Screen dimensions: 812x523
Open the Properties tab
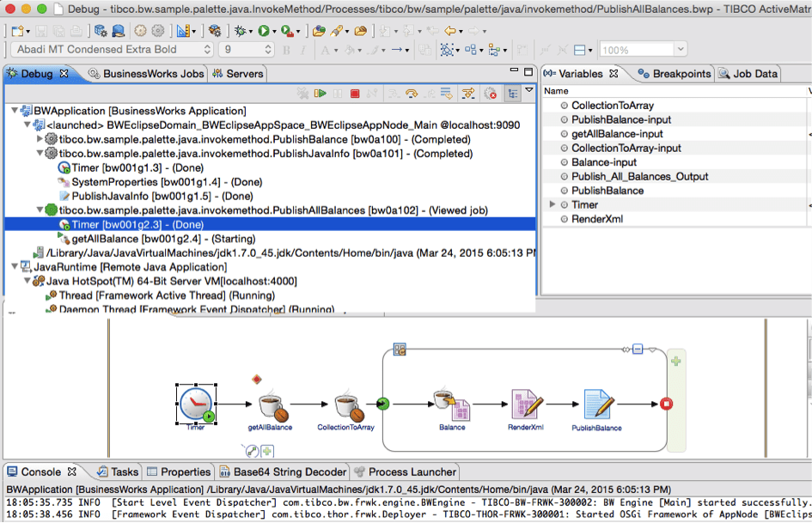pyautogui.click(x=179, y=471)
